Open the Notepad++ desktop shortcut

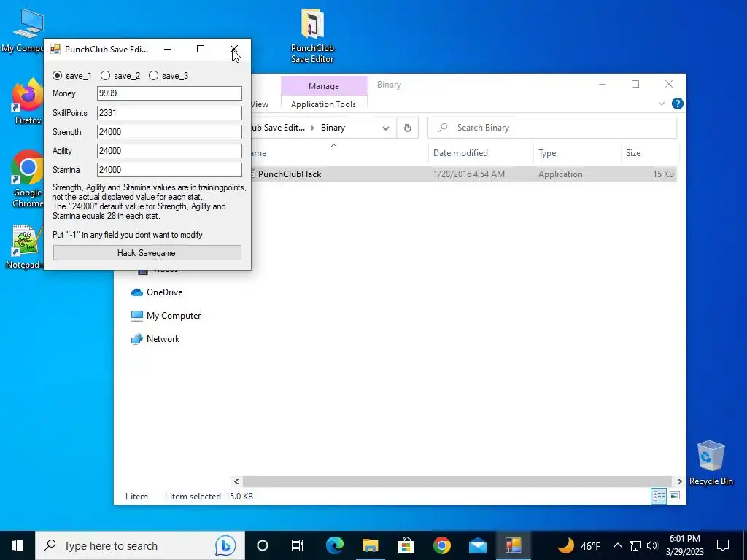[25, 247]
